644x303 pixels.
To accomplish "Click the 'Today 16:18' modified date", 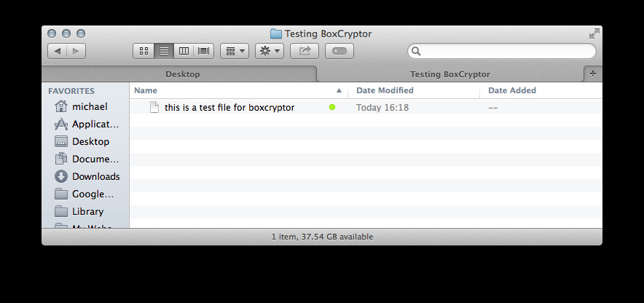I will coord(382,108).
